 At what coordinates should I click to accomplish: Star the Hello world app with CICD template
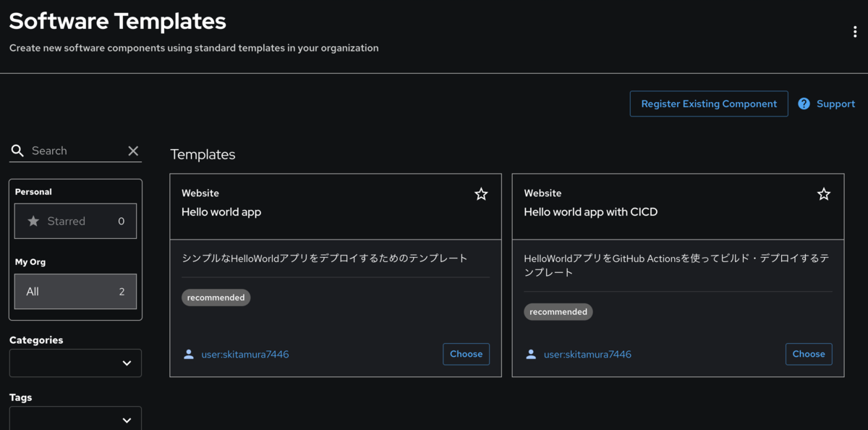(x=824, y=194)
